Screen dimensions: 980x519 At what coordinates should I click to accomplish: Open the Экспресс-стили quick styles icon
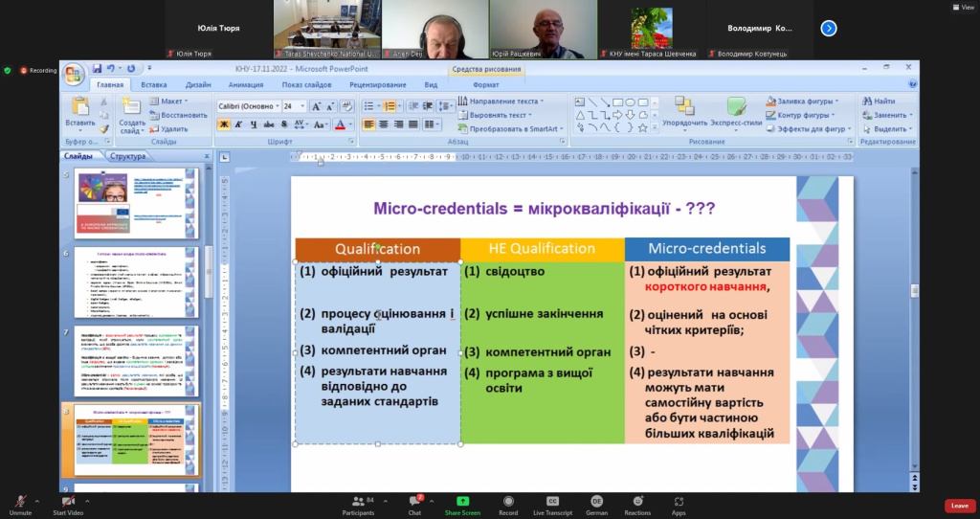pyautogui.click(x=736, y=107)
